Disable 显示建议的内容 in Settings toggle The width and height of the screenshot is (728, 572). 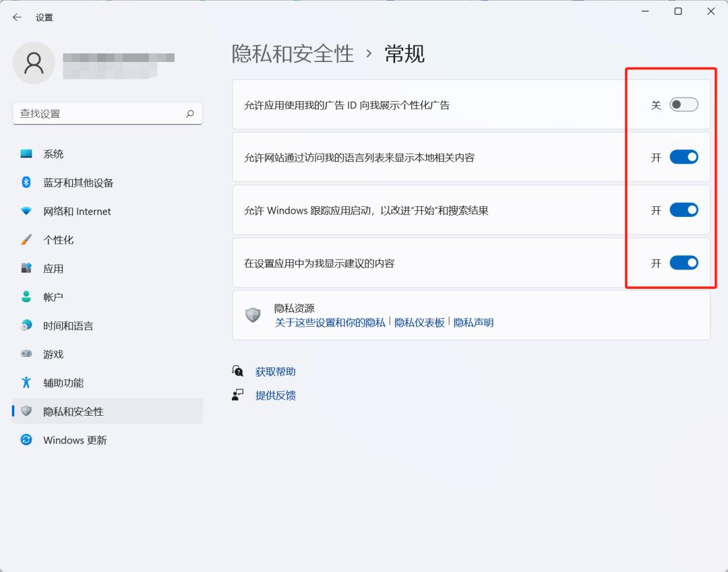[x=684, y=263]
